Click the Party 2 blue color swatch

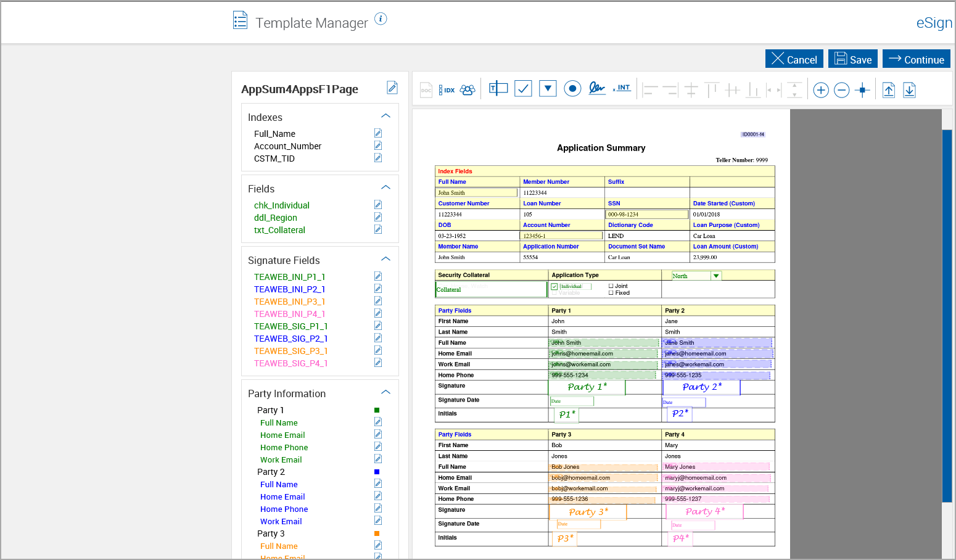coord(377,472)
